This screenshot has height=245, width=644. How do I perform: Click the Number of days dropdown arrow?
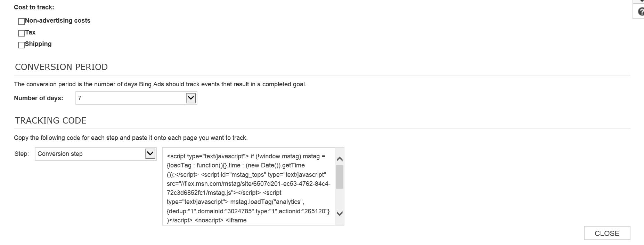191,98
